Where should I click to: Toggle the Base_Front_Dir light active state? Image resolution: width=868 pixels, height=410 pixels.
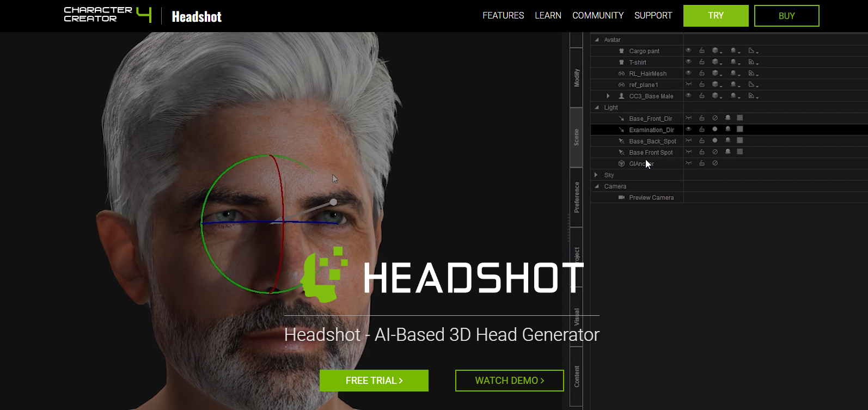point(715,118)
